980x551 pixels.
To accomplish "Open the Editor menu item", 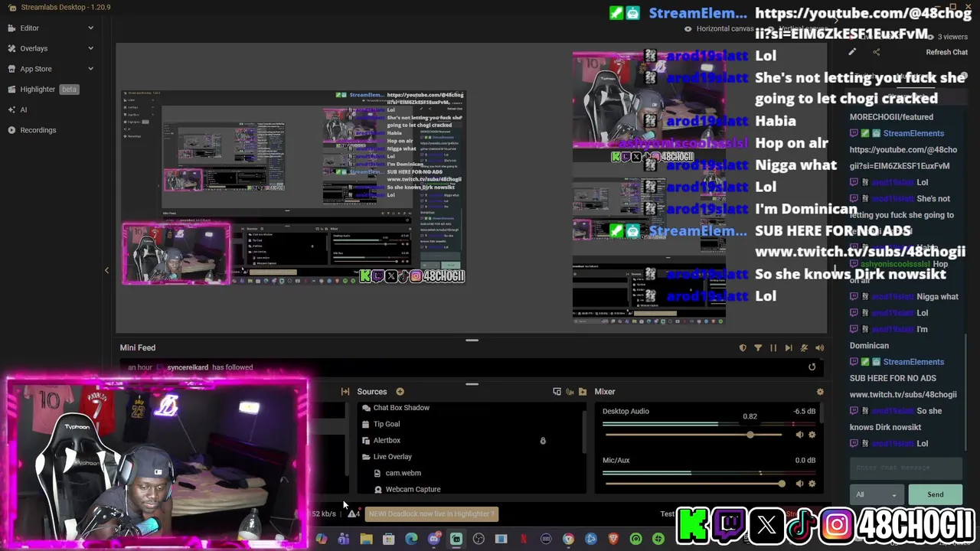I will 29,28.
